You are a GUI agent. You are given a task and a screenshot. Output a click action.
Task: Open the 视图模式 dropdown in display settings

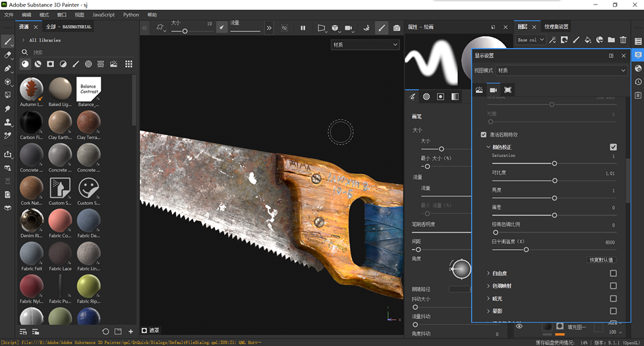coord(561,71)
